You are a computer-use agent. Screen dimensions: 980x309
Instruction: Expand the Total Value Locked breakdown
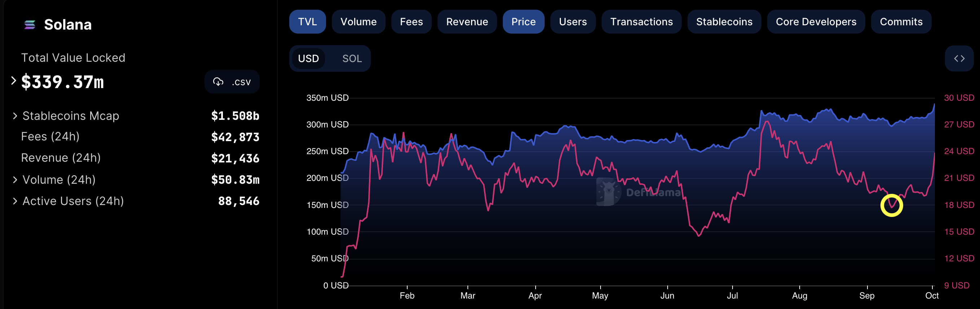pyautogui.click(x=14, y=80)
